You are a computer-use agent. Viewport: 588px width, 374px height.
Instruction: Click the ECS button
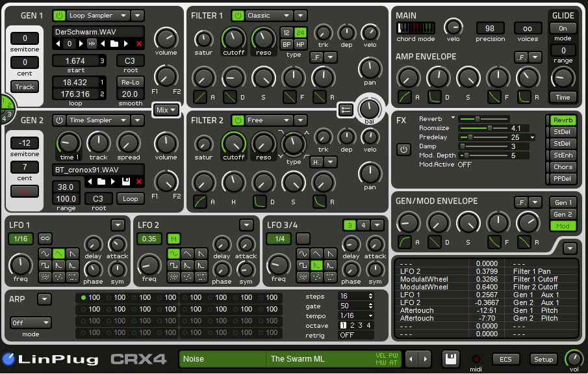pos(505,359)
